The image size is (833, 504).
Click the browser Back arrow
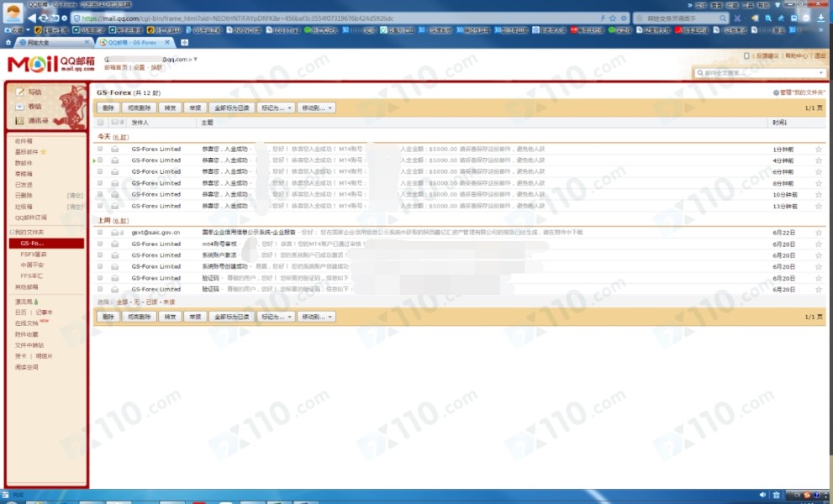tap(32, 18)
